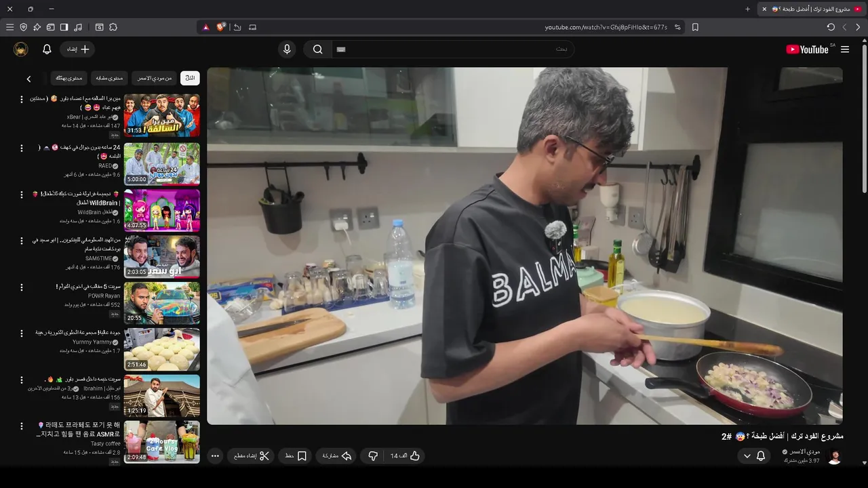Viewport: 868px width, 488px height.
Task: Click the cast screen icon in address bar
Action: (x=253, y=27)
